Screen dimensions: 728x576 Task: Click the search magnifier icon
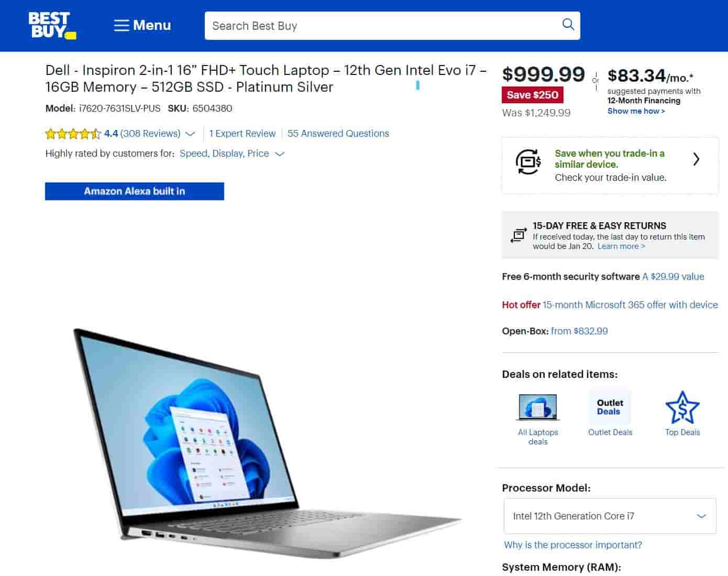[568, 25]
